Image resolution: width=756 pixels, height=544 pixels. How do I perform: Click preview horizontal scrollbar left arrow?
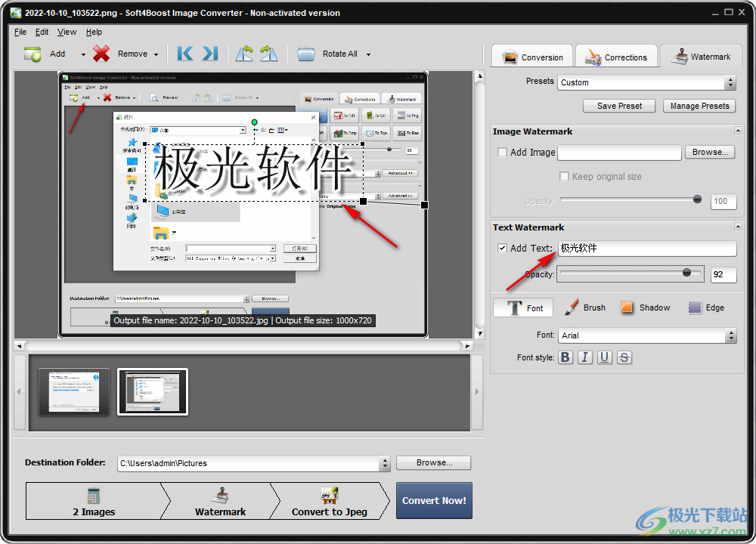(19, 346)
